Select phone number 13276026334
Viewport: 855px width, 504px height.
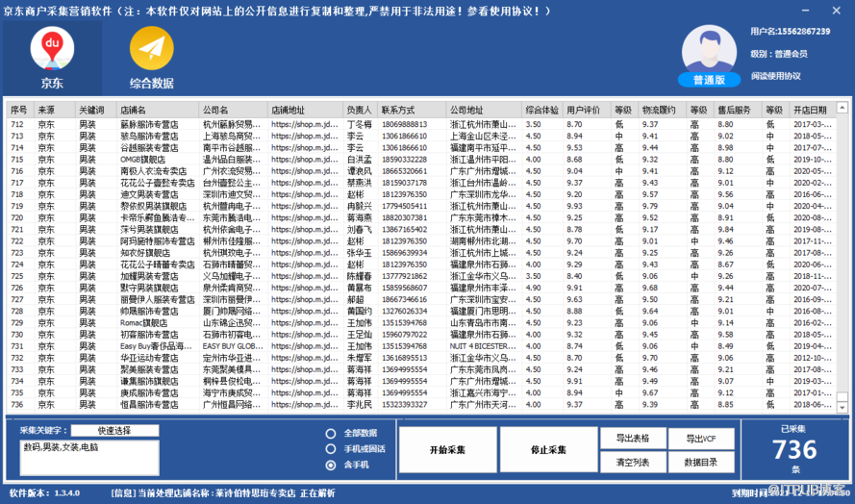pyautogui.click(x=404, y=311)
